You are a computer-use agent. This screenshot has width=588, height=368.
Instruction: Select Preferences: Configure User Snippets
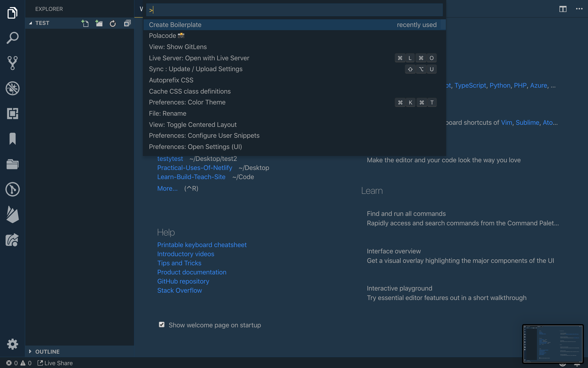click(x=295, y=136)
